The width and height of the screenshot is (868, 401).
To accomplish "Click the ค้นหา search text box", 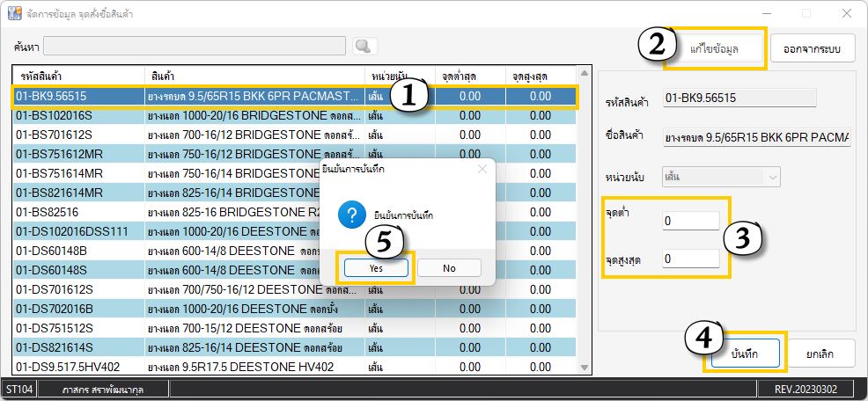I will 195,46.
